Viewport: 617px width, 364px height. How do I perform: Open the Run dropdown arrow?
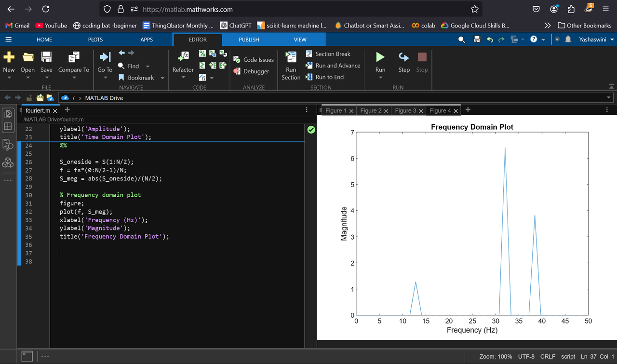coord(380,78)
